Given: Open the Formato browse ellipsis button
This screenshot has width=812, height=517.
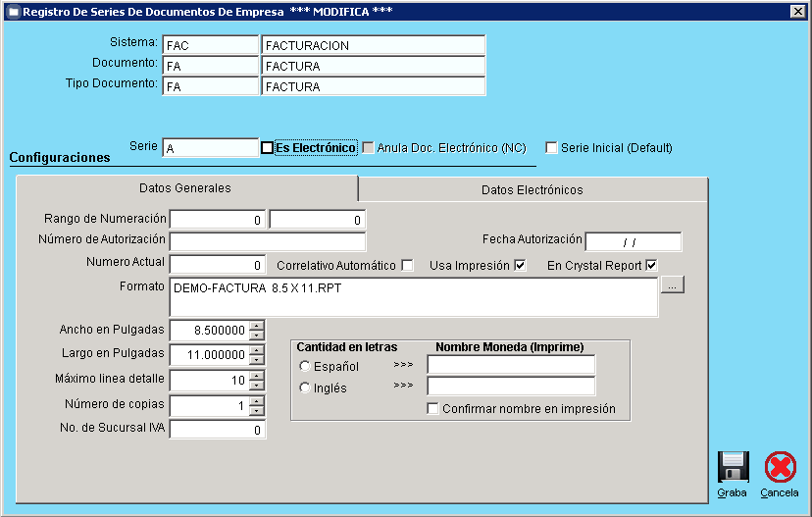Looking at the screenshot, I should 672,285.
